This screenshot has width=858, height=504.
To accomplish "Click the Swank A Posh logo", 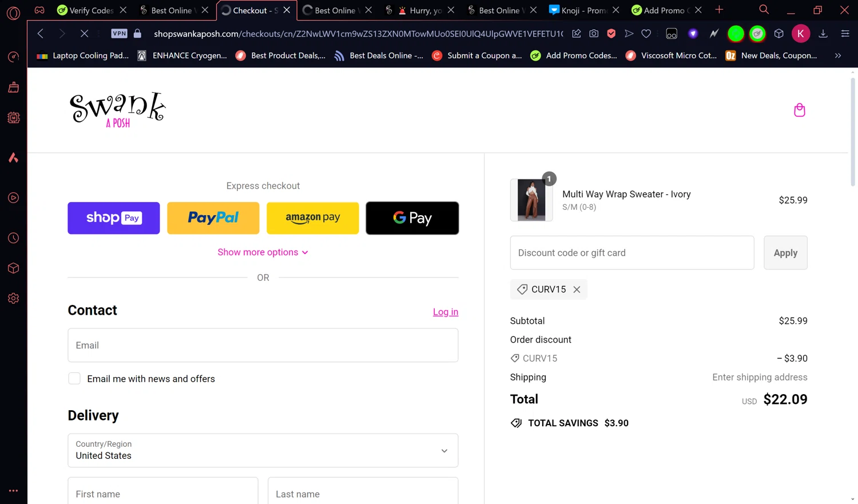I will 117,109.
